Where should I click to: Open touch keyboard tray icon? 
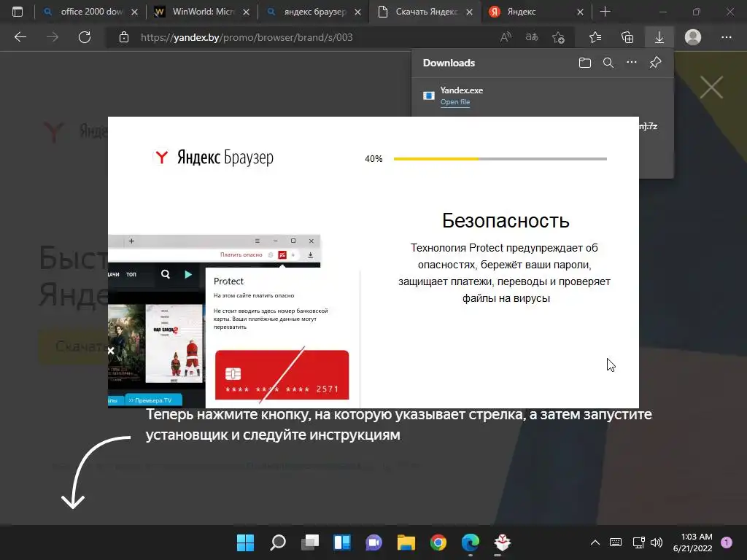(616, 542)
